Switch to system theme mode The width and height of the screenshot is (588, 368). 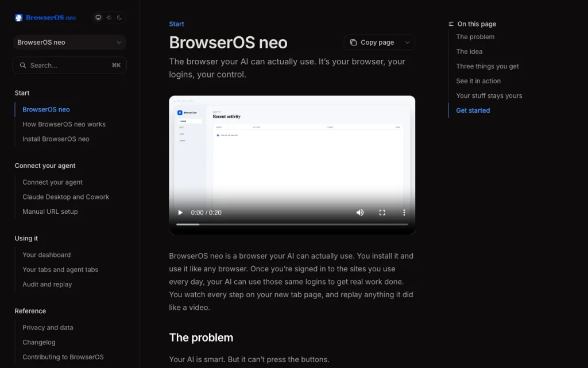(x=98, y=18)
